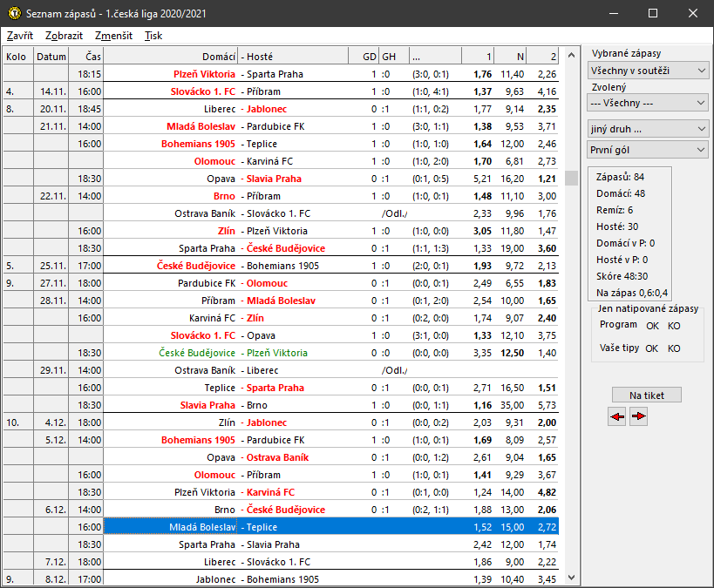Select the Sparta Praha - Slavia Praha match
The image size is (714, 588).
pyautogui.click(x=331, y=544)
